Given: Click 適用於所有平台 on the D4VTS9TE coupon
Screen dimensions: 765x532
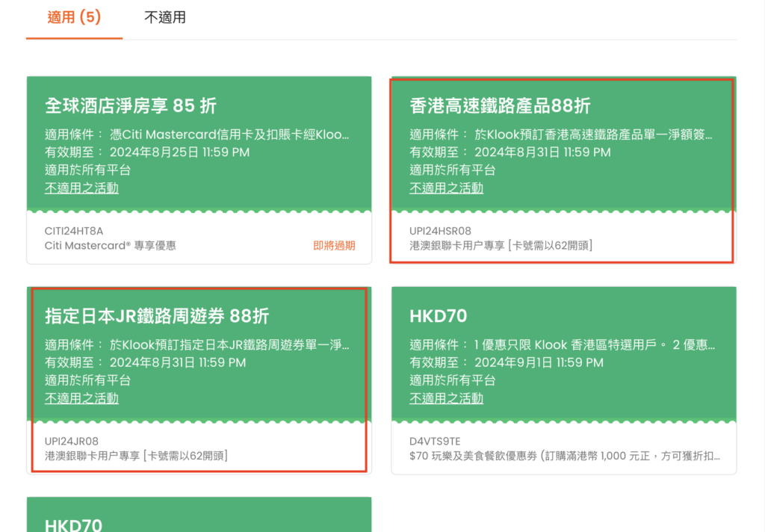Looking at the screenshot, I should (x=453, y=380).
